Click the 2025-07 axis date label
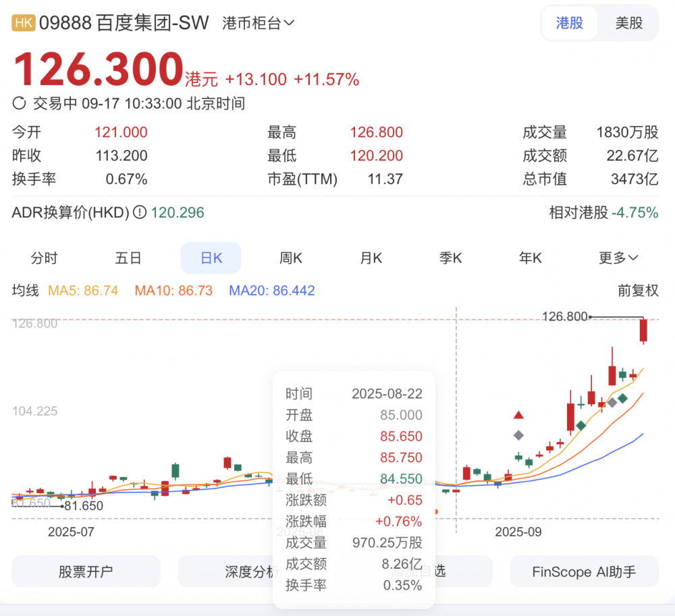The image size is (675, 616). [71, 532]
